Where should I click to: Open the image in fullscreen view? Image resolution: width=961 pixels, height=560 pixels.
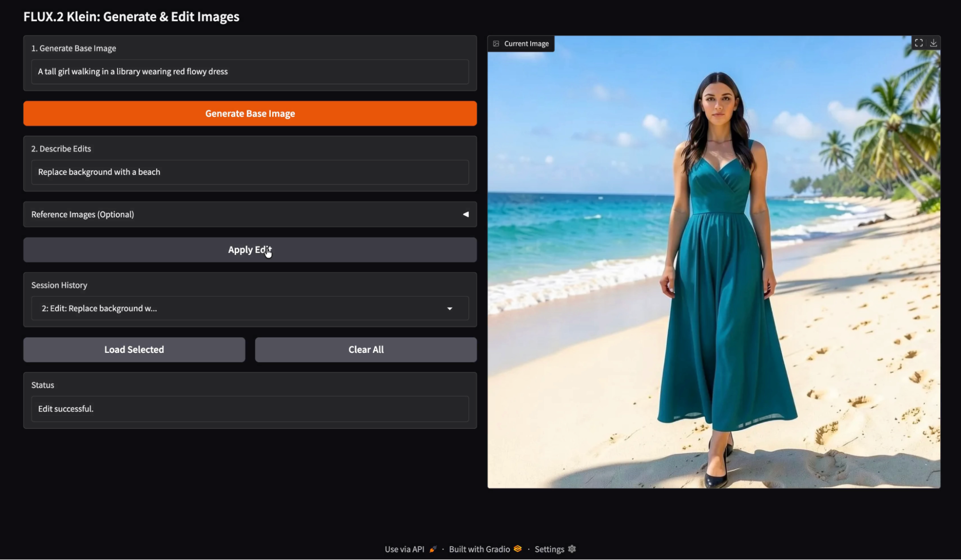pos(918,43)
